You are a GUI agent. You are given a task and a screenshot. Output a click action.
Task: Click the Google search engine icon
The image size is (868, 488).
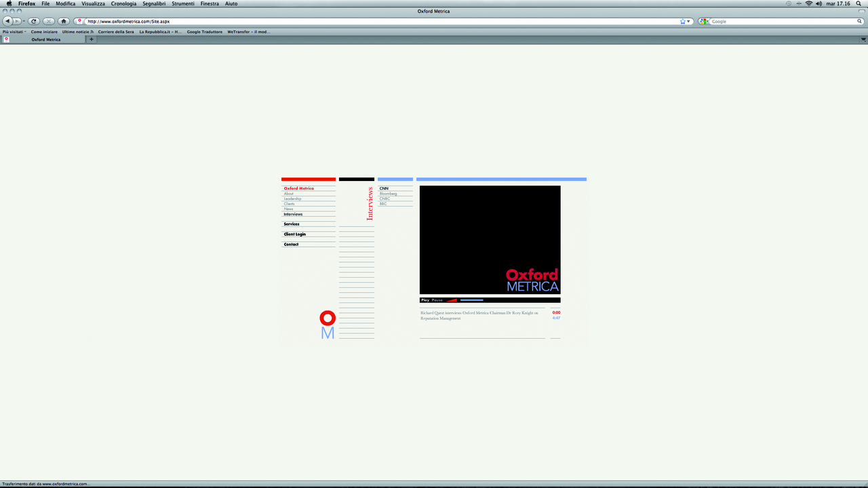tap(703, 21)
